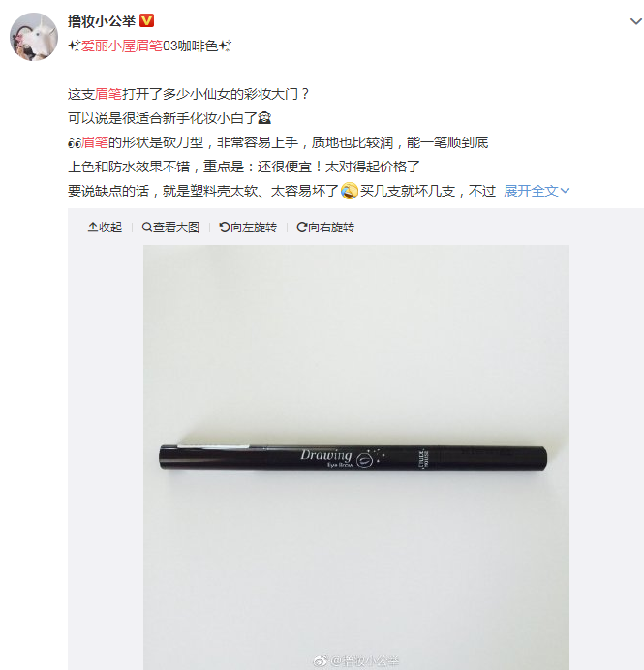Rotate image left with 向左旋转
The width and height of the screenshot is (644, 670).
pos(248,228)
